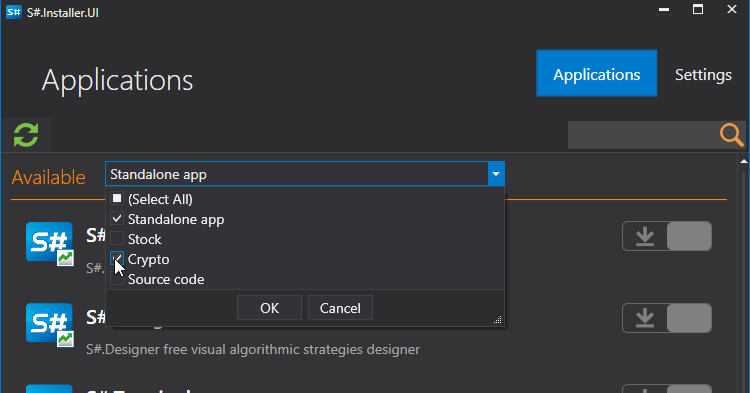Screen dimensions: 750x393
Task: Click Cancel in filter popup
Action: pos(340,308)
